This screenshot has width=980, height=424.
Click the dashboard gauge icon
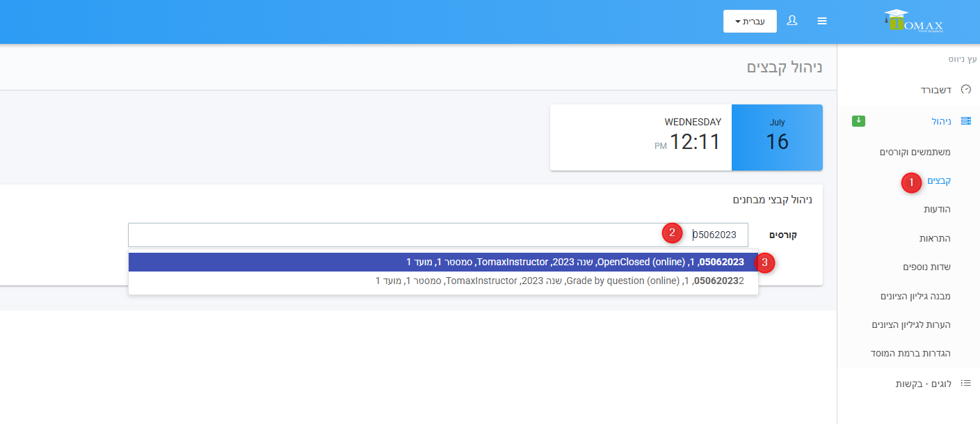tap(965, 90)
